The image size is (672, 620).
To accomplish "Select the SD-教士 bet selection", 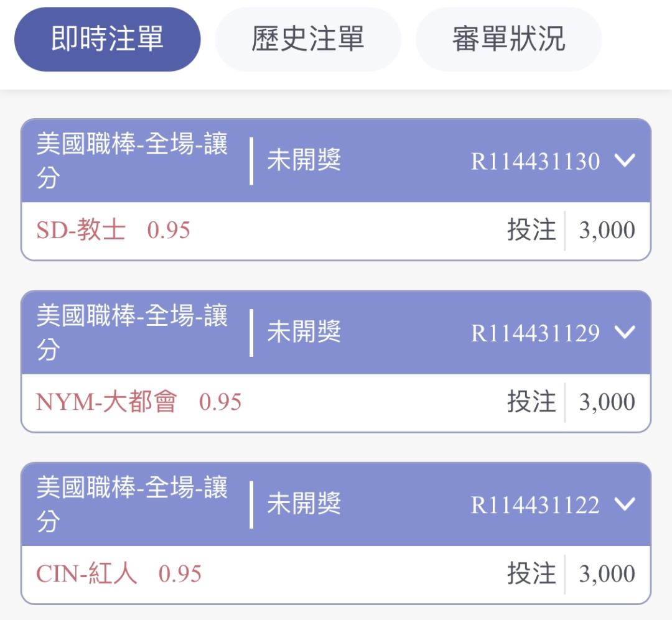I will tap(81, 231).
